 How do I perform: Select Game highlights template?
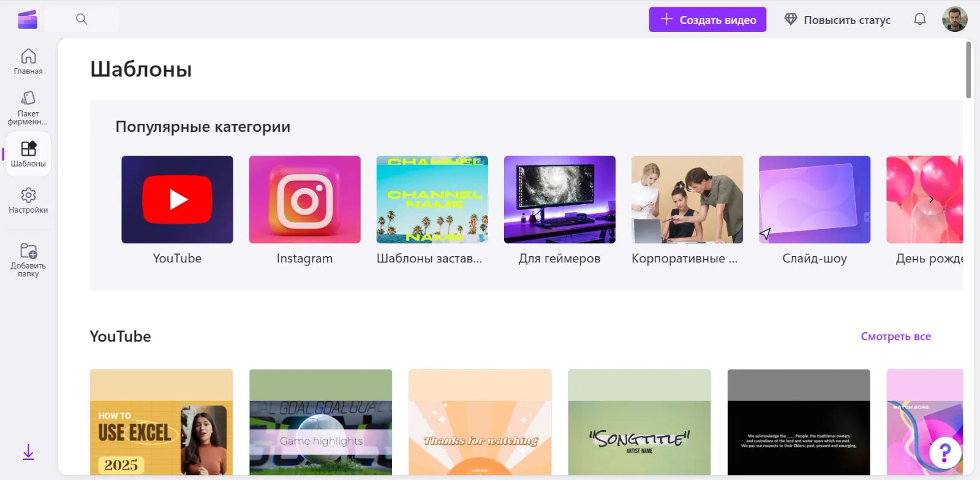(x=320, y=422)
